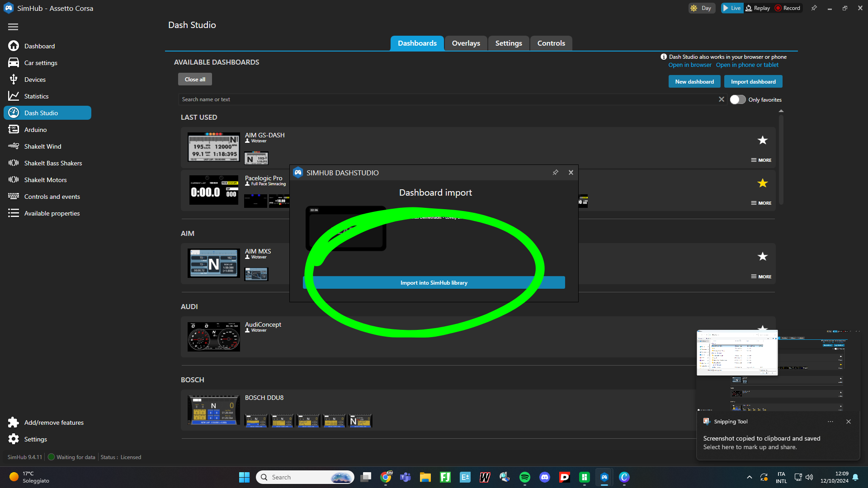Screen dimensions: 868x488
Task: Click the New dashboard button
Action: (x=694, y=82)
